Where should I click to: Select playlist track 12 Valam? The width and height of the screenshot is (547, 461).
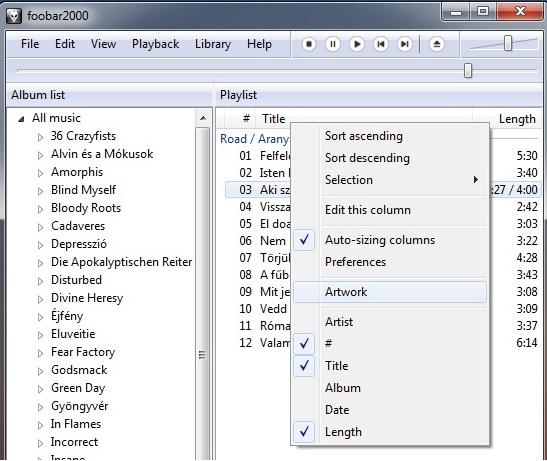click(x=257, y=343)
